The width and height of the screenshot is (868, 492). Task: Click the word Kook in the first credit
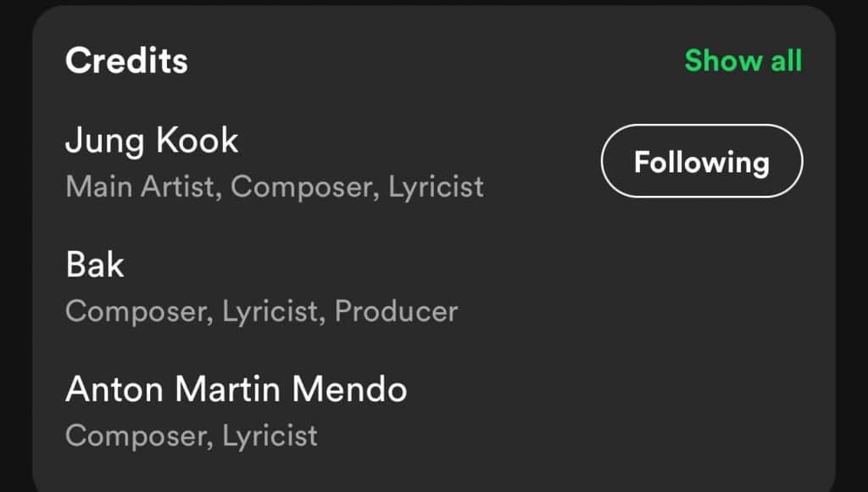click(x=202, y=141)
